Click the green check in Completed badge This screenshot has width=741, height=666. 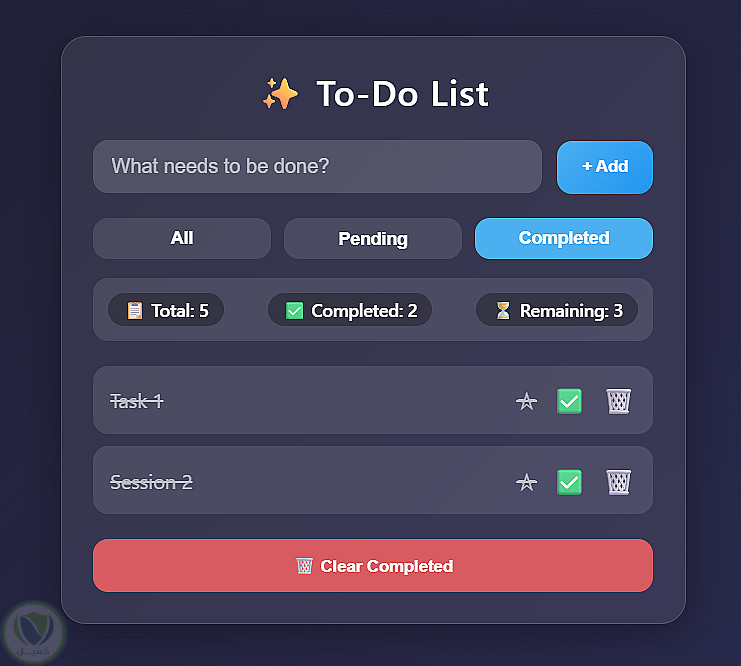(294, 311)
